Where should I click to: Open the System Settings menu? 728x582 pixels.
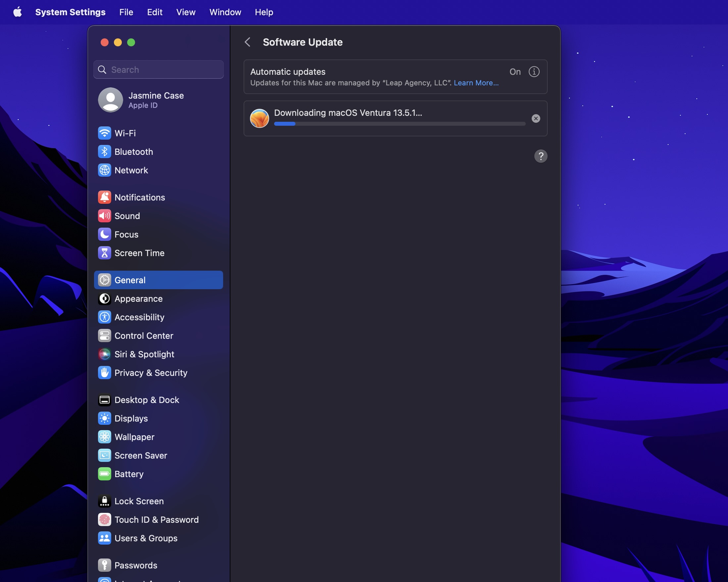70,12
